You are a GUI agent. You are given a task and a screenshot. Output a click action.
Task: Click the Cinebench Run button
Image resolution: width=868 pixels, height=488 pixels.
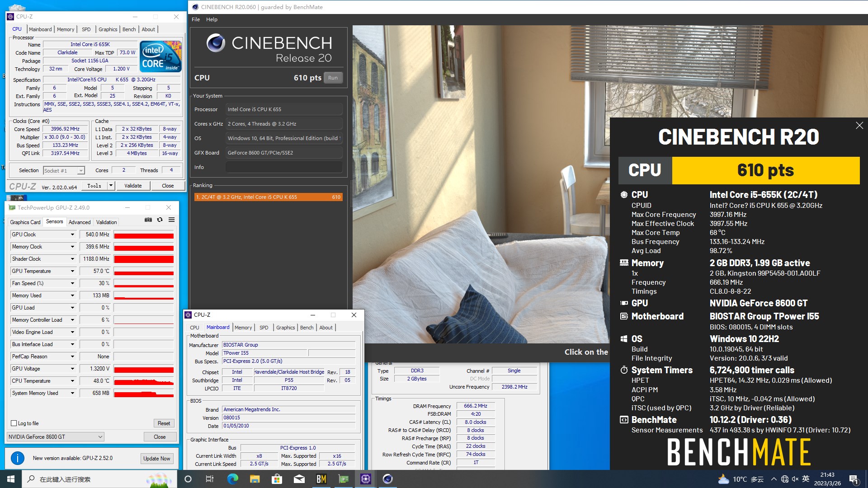coord(333,78)
